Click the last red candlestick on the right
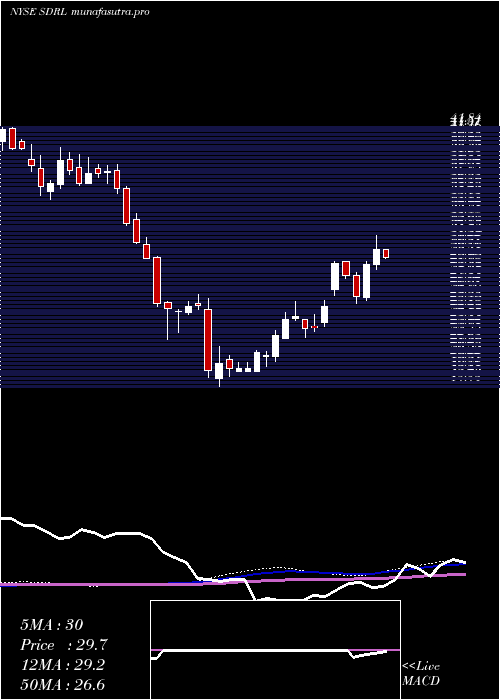This screenshot has width=500, height=700. tap(386, 254)
